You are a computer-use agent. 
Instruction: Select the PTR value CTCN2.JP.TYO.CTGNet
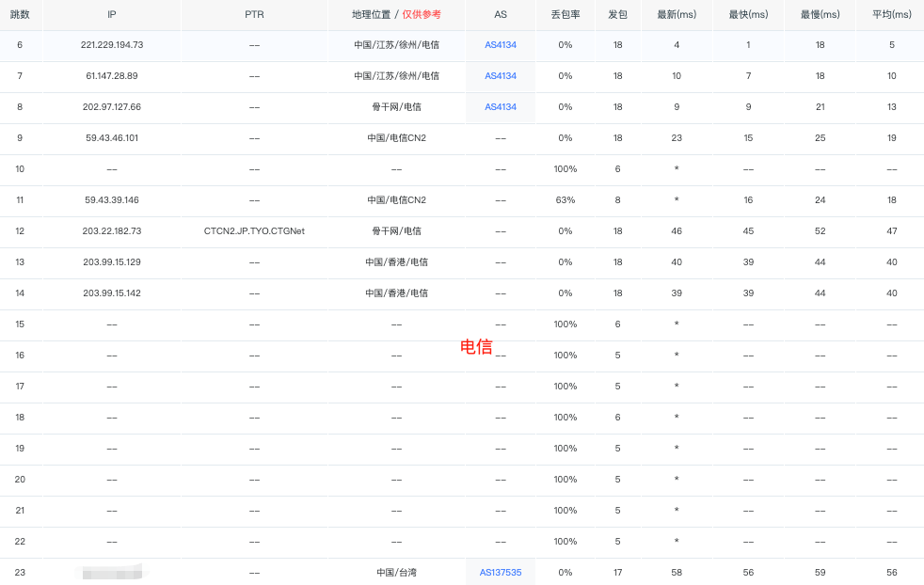pos(254,231)
